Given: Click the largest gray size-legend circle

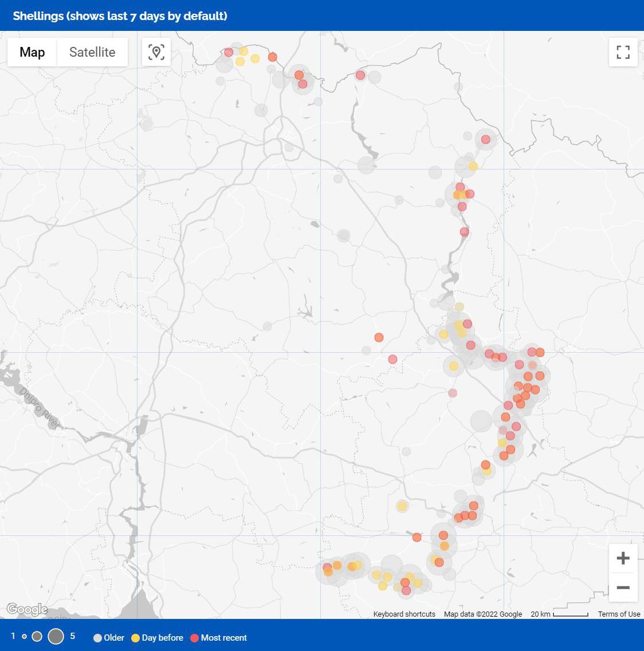Looking at the screenshot, I should tap(56, 637).
